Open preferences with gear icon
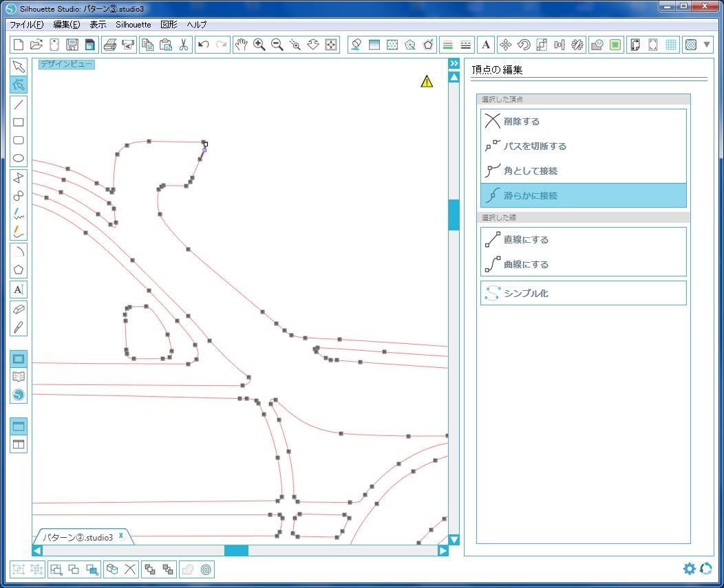 [x=690, y=569]
